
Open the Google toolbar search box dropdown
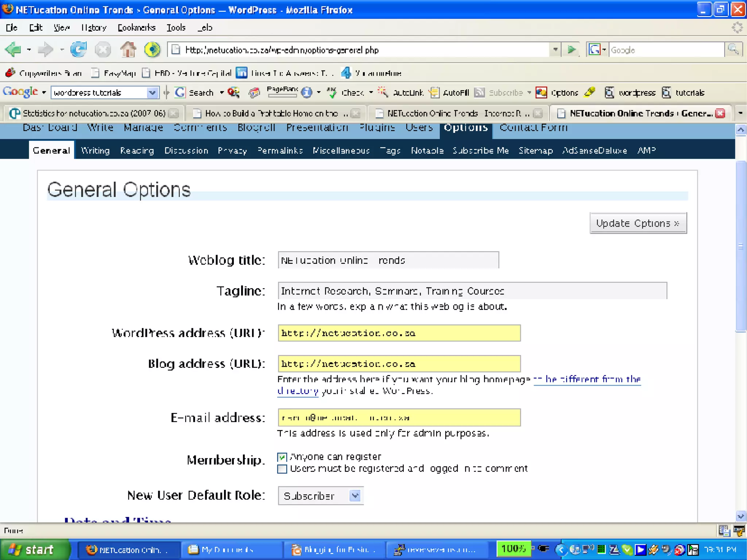[x=152, y=93]
